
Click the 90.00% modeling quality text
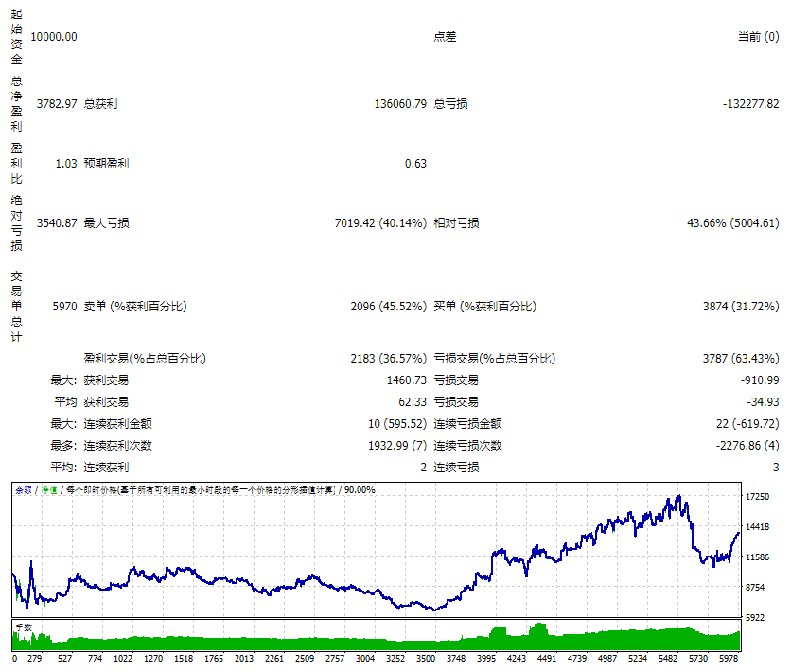[x=359, y=490]
